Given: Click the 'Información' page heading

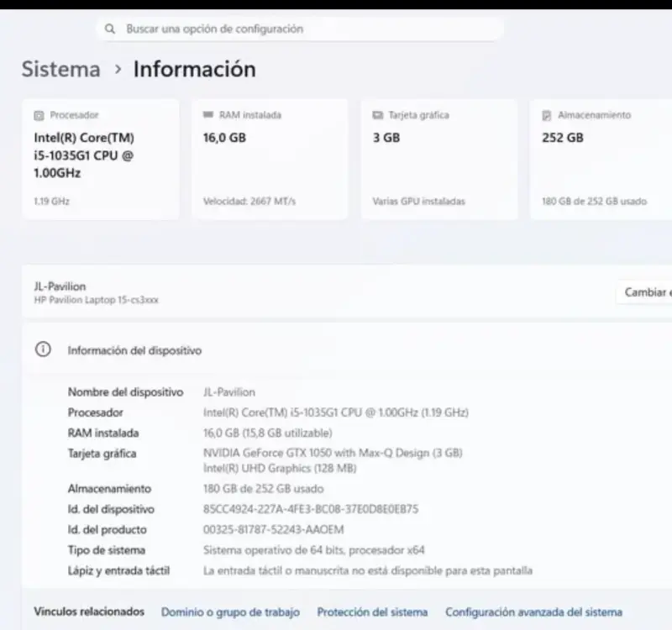Looking at the screenshot, I should pyautogui.click(x=195, y=69).
